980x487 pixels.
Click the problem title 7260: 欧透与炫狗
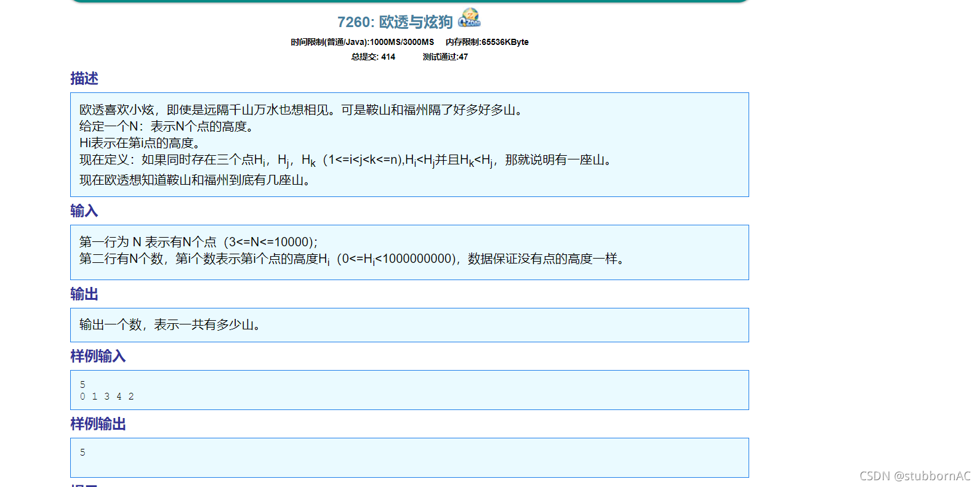(x=395, y=22)
